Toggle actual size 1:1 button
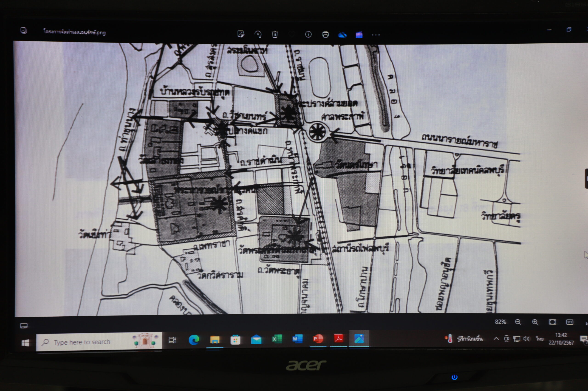Screen dimensions: 588x391 570,322
